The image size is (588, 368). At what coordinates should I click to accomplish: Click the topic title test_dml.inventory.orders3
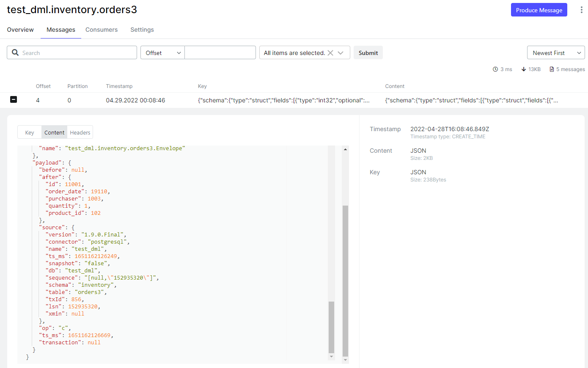[72, 10]
